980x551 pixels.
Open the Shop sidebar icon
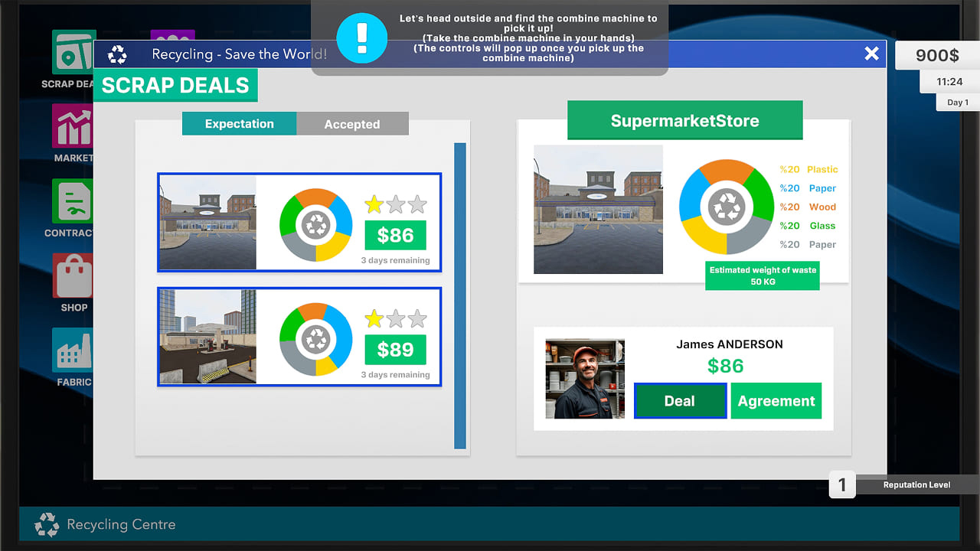pyautogui.click(x=73, y=277)
